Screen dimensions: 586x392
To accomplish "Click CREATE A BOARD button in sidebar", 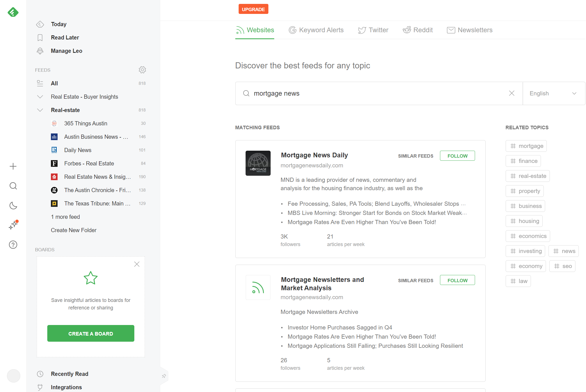I will point(91,333).
